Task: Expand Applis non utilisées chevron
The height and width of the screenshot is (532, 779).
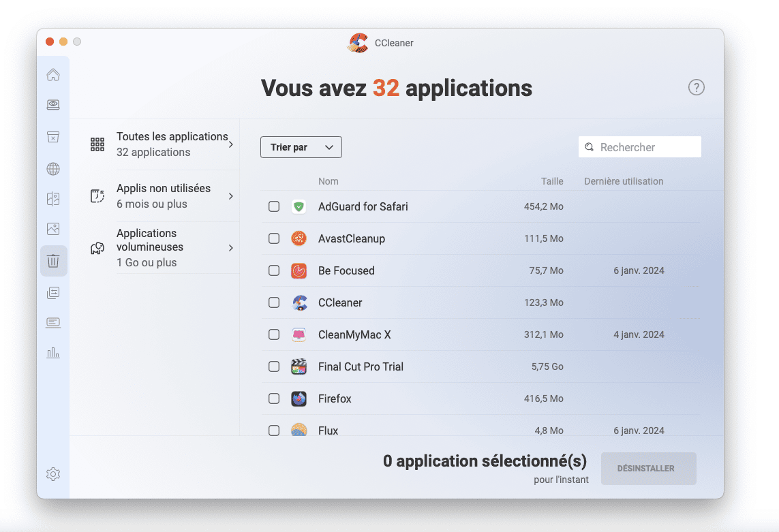Action: point(231,196)
